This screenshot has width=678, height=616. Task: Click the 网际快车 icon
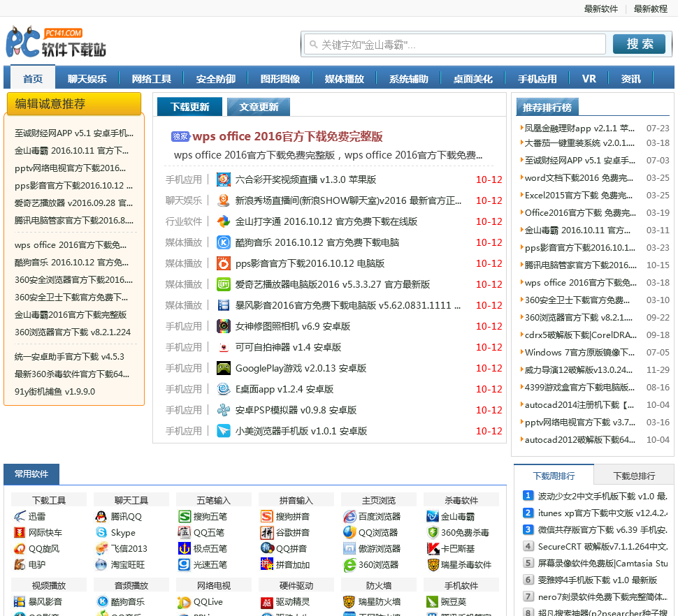20,532
